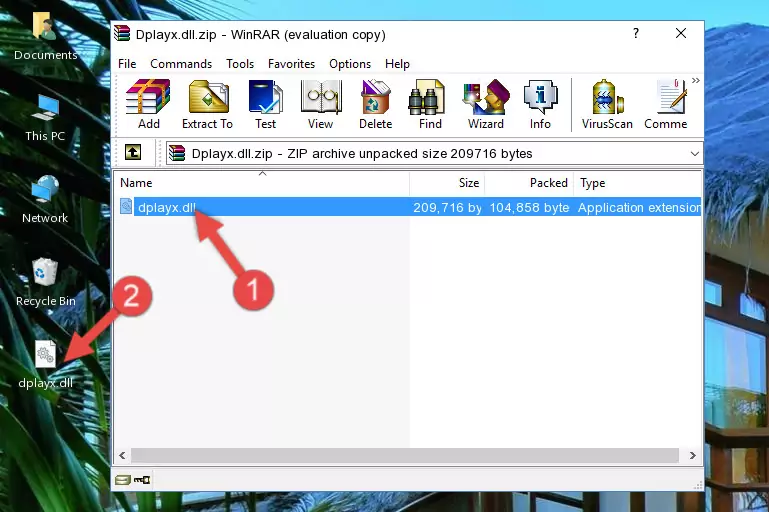
Task: Click the horizontal scrollbar track
Action: tap(405, 455)
